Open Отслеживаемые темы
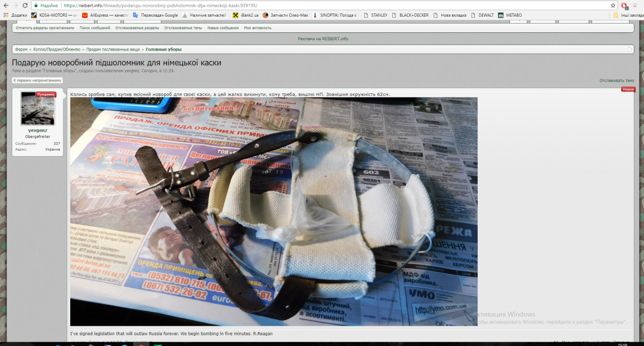 coord(183,27)
